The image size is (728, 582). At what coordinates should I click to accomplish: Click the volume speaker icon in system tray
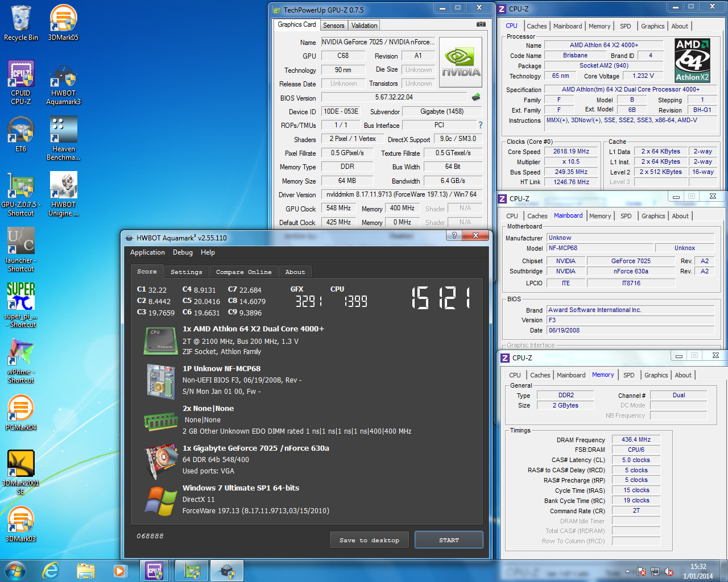coord(669,571)
